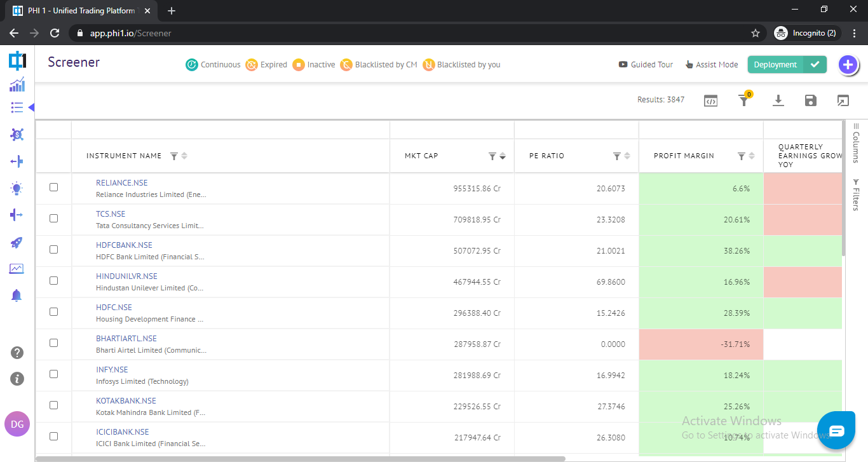
Task: Open the TCS.NSE instrument link
Action: click(111, 214)
